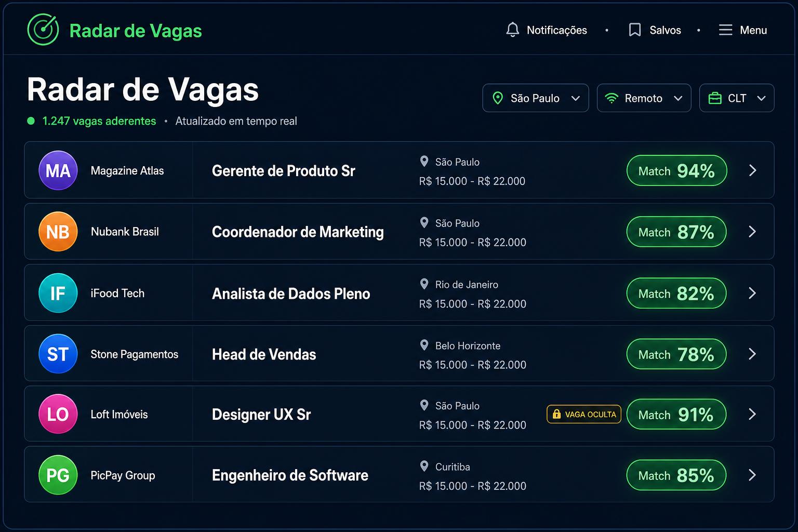Click the Loft Imóveis LO avatar
This screenshot has height=532, width=798.
point(58,414)
